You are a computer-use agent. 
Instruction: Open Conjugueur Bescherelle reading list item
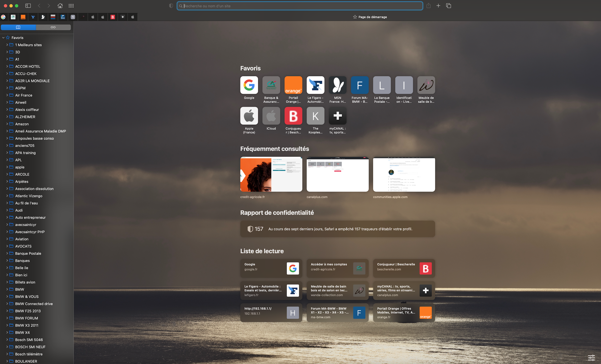[404, 268]
